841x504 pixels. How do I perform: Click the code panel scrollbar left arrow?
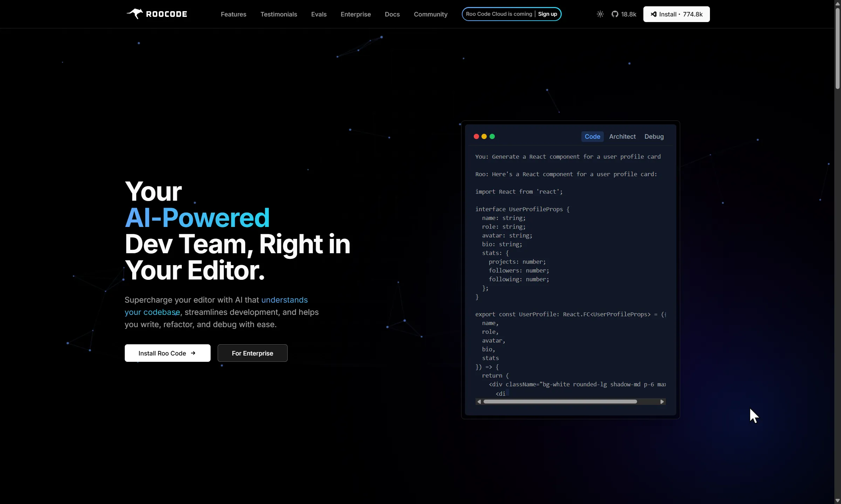point(479,402)
